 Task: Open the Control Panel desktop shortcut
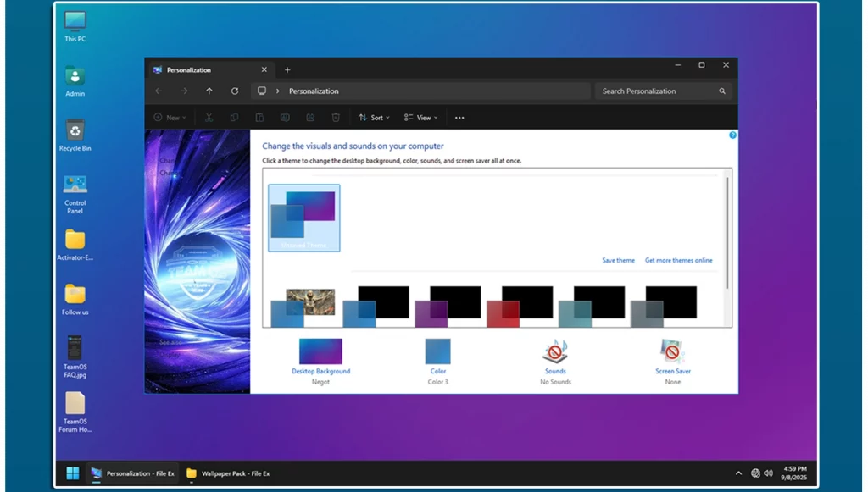[x=75, y=185]
